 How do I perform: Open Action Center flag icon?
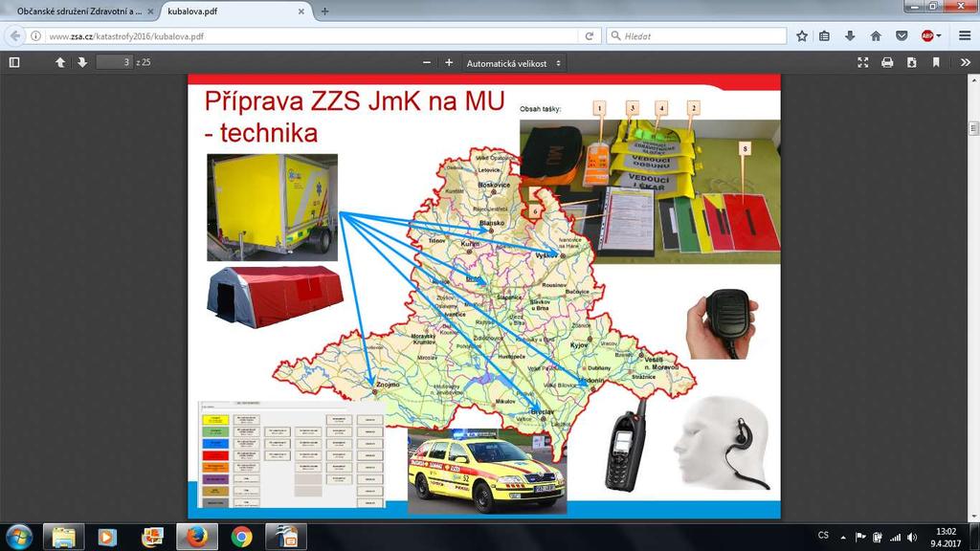[x=860, y=538]
